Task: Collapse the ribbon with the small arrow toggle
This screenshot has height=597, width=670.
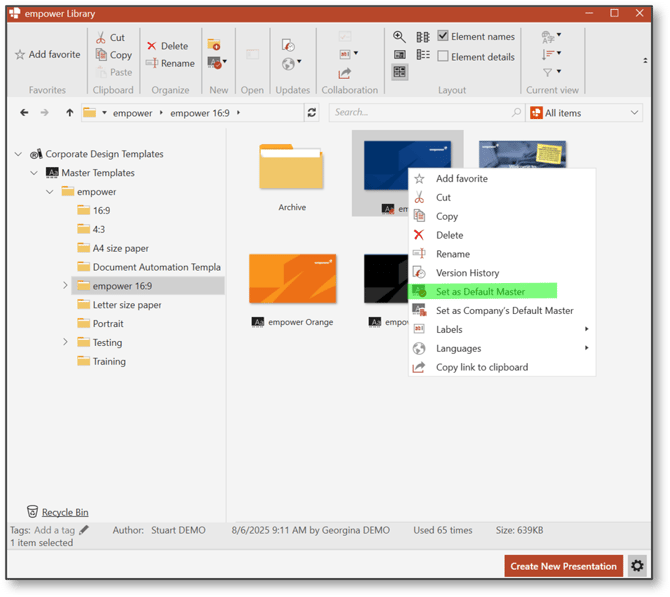Action: 645,61
